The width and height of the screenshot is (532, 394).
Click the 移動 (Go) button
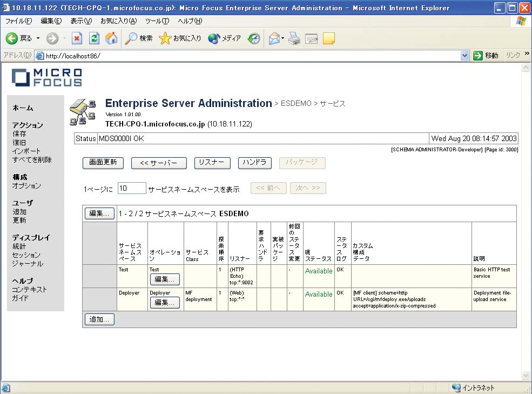click(486, 55)
